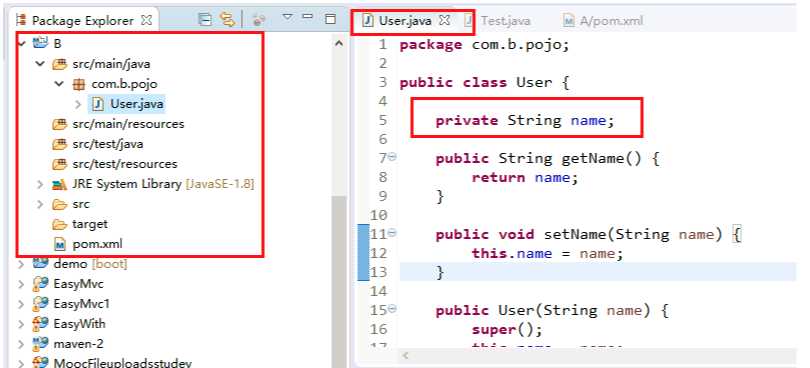Screen dimensions: 810x368
Task: Select the maven-2 project
Action: 78,344
